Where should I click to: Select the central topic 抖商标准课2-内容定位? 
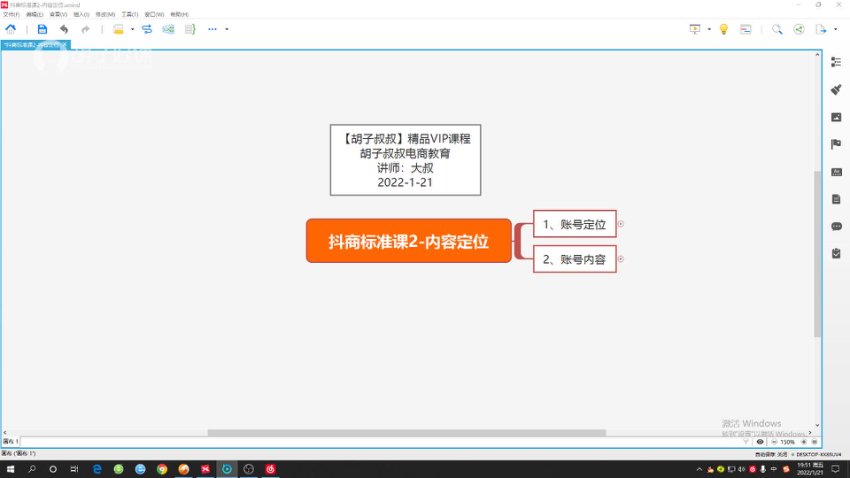tap(408, 241)
